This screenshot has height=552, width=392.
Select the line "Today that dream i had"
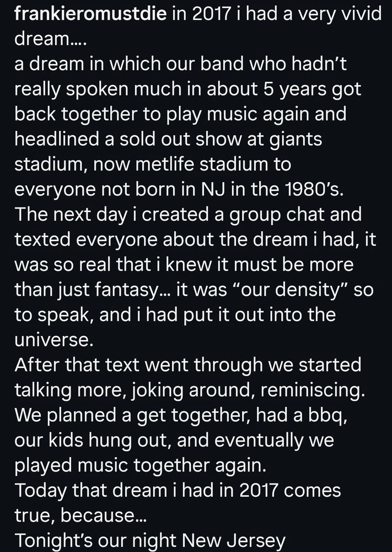click(x=178, y=490)
